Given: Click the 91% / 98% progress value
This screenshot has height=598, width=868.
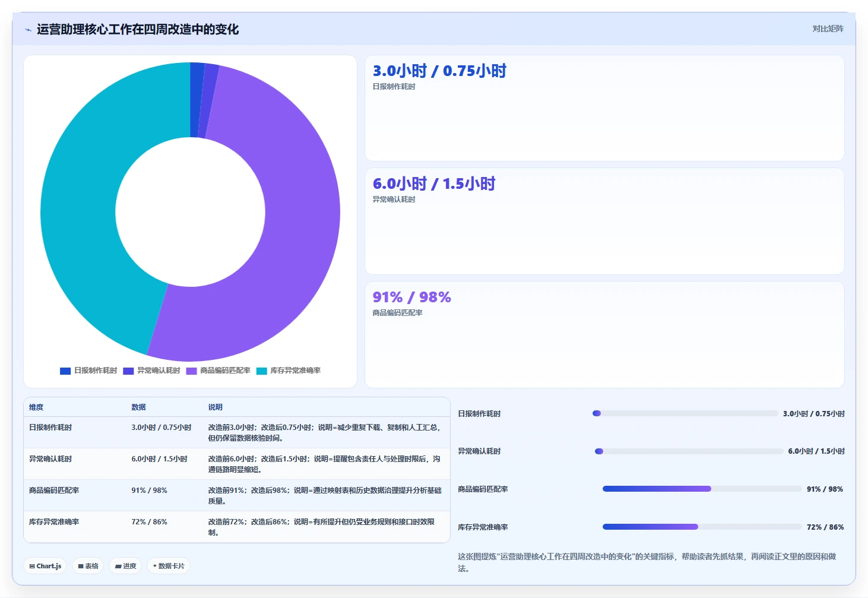Looking at the screenshot, I should (x=825, y=489).
